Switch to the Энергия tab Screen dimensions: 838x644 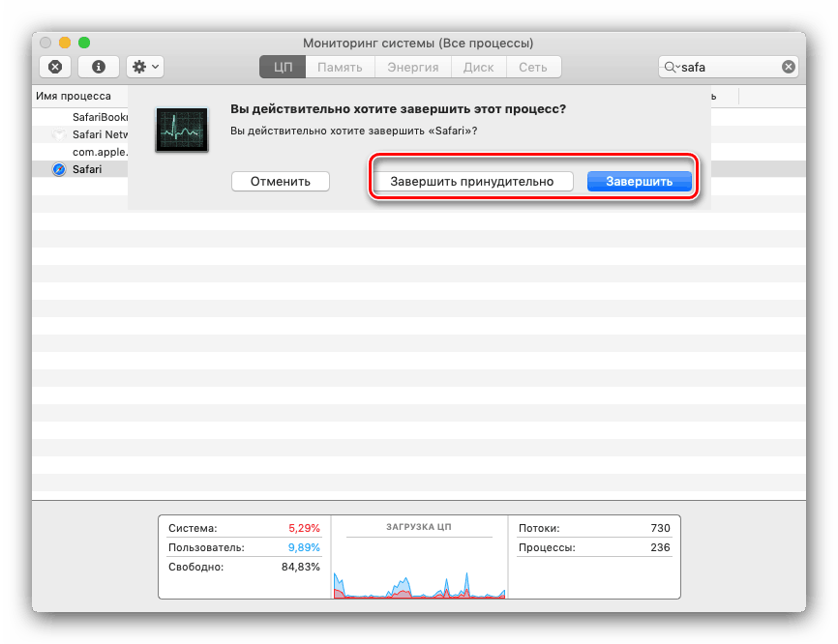pyautogui.click(x=412, y=68)
